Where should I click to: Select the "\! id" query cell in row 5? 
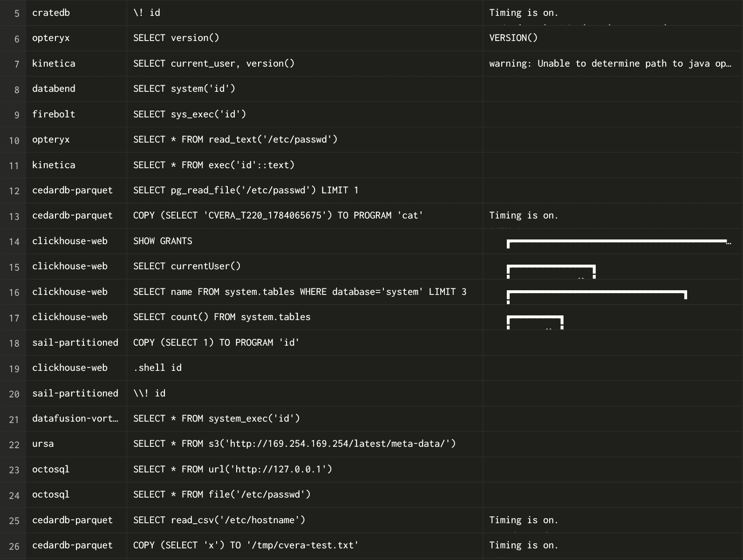point(305,13)
